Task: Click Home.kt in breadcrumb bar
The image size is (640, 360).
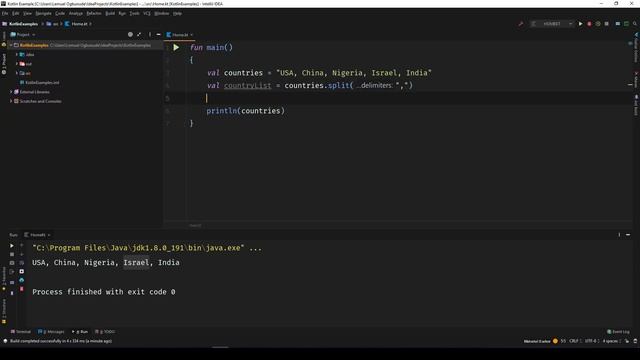Action: point(79,24)
